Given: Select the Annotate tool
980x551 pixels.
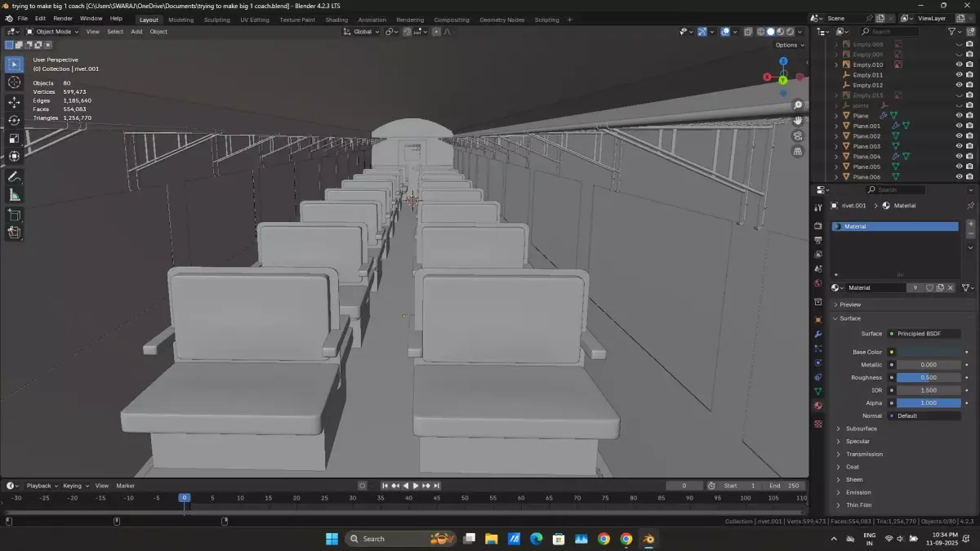Looking at the screenshot, I should point(14,176).
